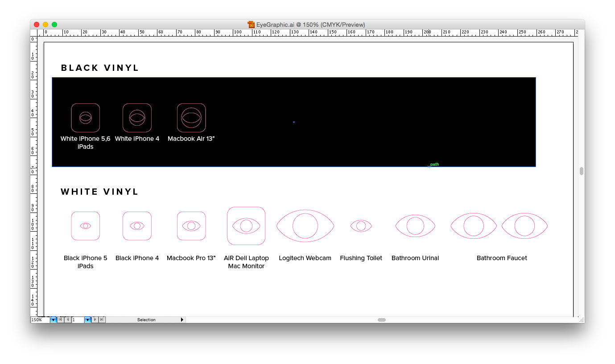This screenshot has width=615, height=364.
Task: Click the Macbook Air 13" label
Action: tap(191, 139)
